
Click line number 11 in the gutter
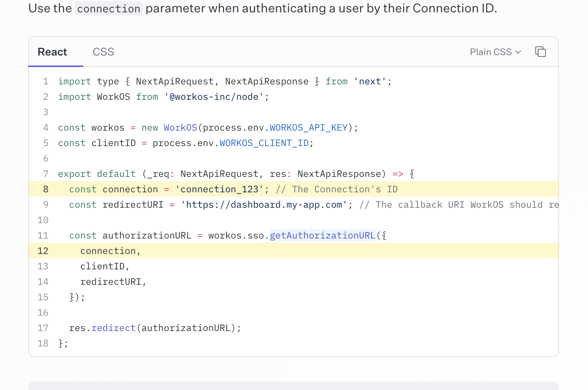43,235
